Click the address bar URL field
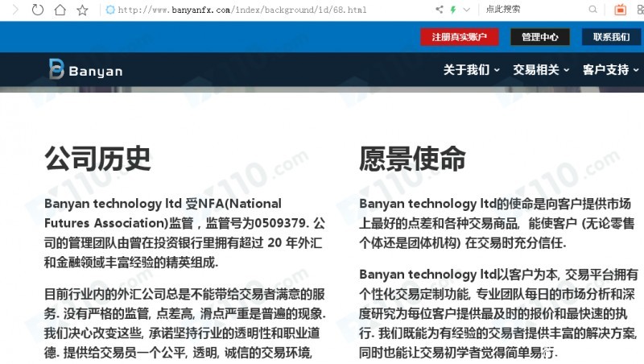 (242, 10)
